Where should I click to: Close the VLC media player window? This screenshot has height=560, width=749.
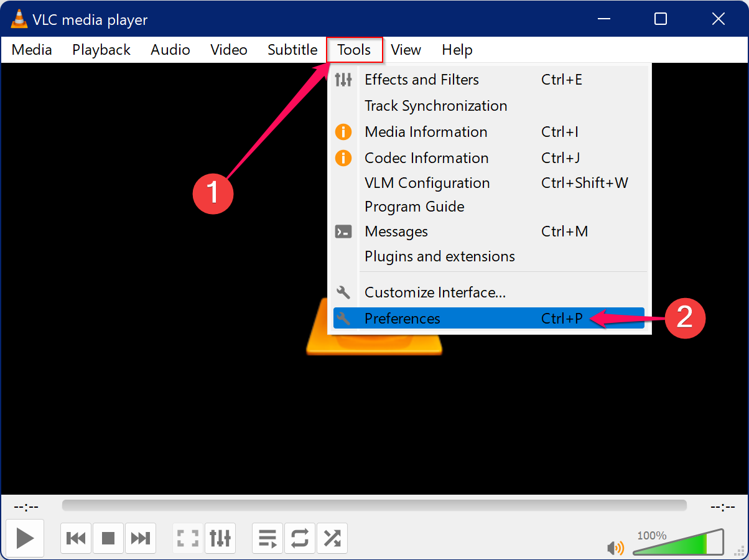(x=719, y=19)
